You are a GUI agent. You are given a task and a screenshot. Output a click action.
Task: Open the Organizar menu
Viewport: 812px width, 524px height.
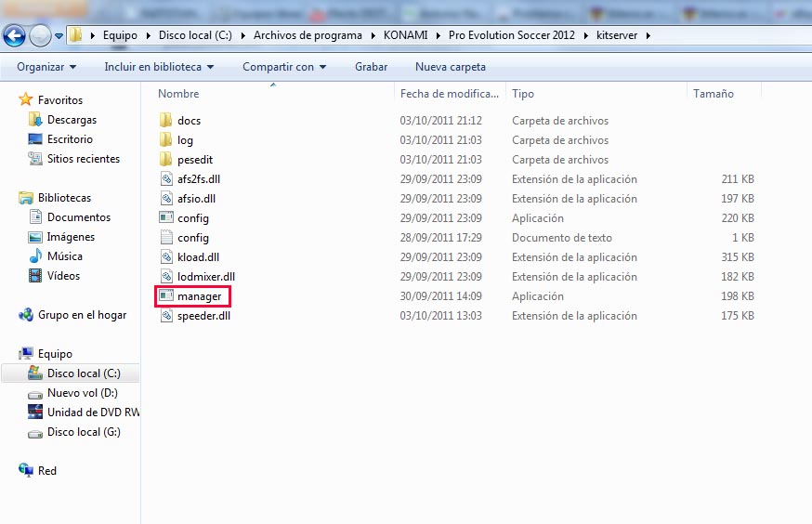pos(46,67)
